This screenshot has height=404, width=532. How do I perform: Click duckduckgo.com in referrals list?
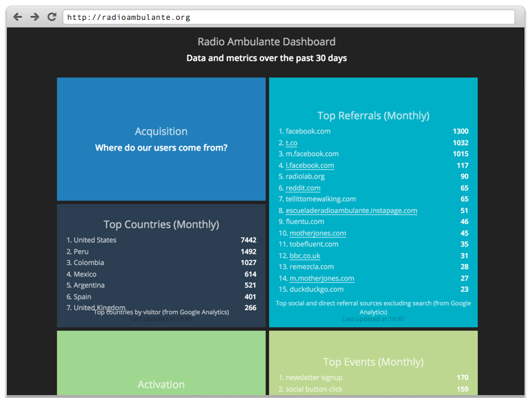pyautogui.click(x=316, y=290)
